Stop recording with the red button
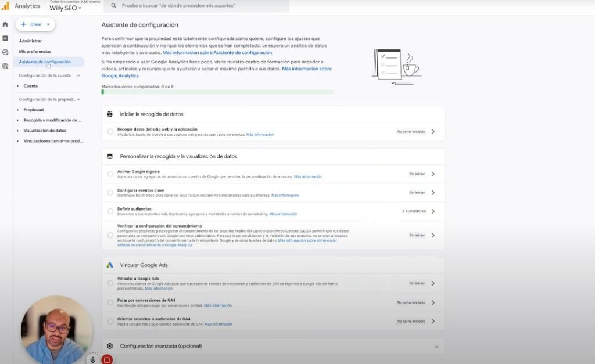This screenshot has height=364, width=595. pyautogui.click(x=107, y=359)
